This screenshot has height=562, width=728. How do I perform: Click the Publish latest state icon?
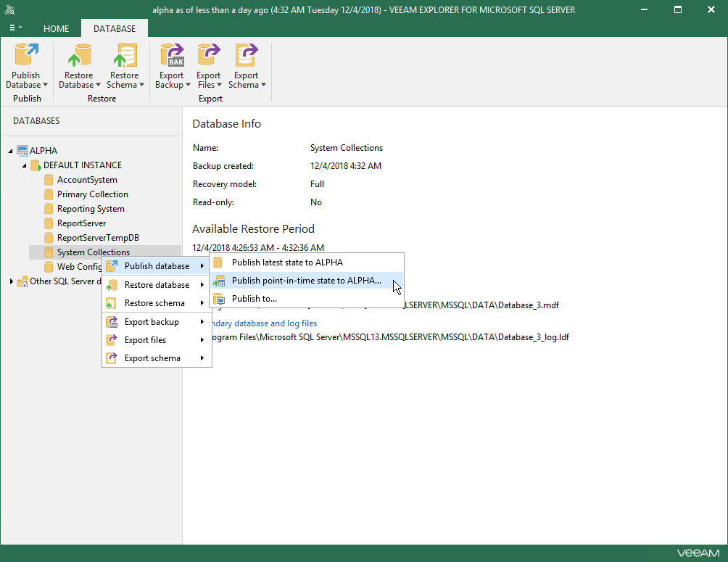point(218,263)
